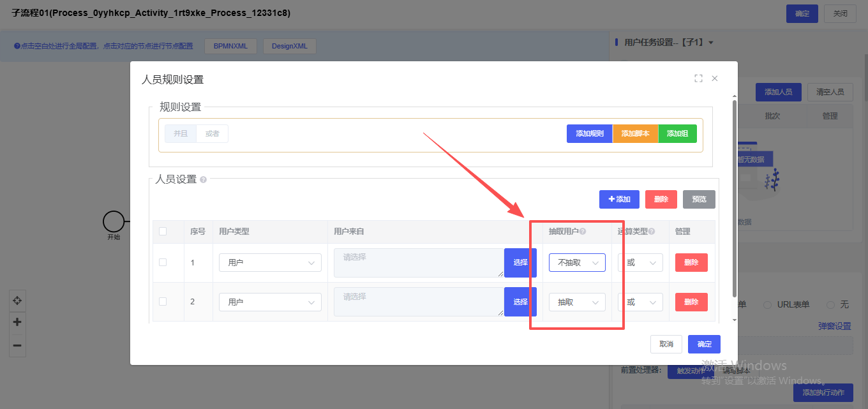The image size is (868, 409).
Task: Click help icon next to 人员设置
Action: (204, 180)
